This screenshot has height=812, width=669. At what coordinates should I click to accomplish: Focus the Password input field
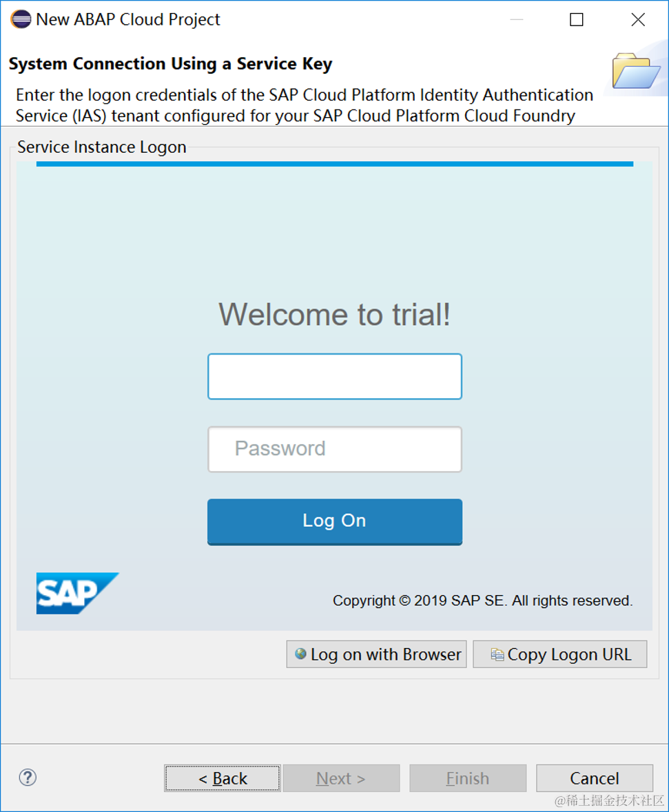click(335, 449)
